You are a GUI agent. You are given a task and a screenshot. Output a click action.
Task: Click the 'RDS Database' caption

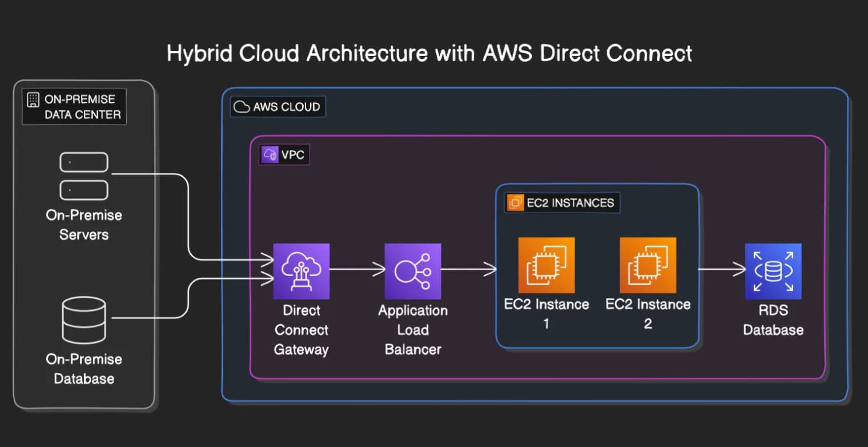pyautogui.click(x=773, y=320)
